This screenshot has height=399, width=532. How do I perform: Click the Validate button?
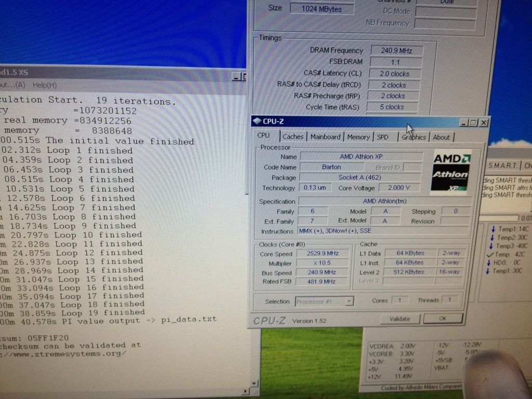[400, 319]
